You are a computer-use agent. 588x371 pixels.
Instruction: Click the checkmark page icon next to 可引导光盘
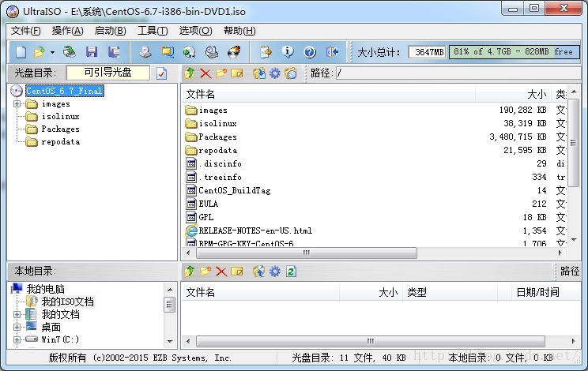click(162, 73)
